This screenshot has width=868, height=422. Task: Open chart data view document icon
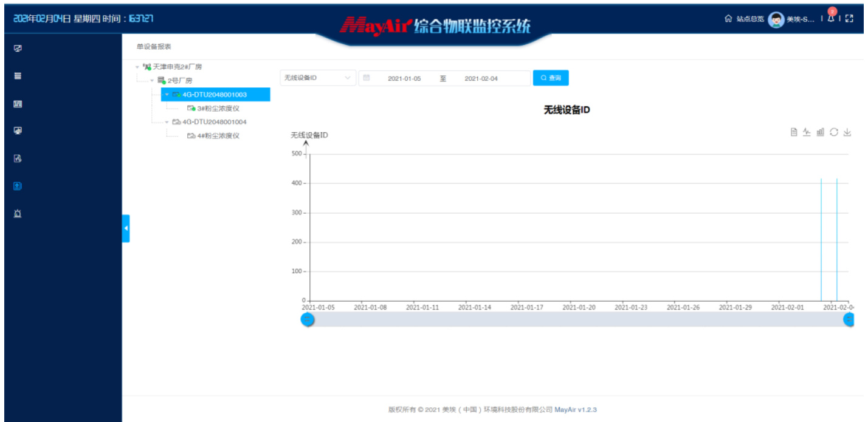[x=794, y=132]
